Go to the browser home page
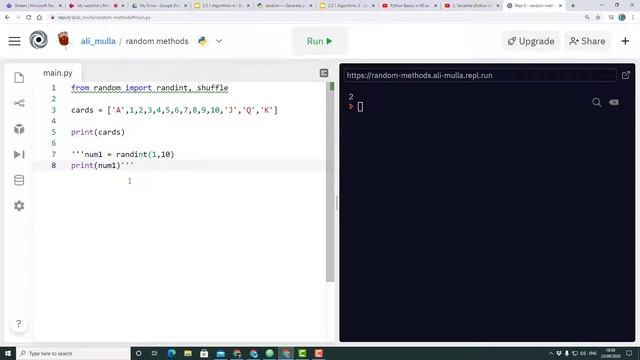This screenshot has height=360, width=640. tap(39, 18)
